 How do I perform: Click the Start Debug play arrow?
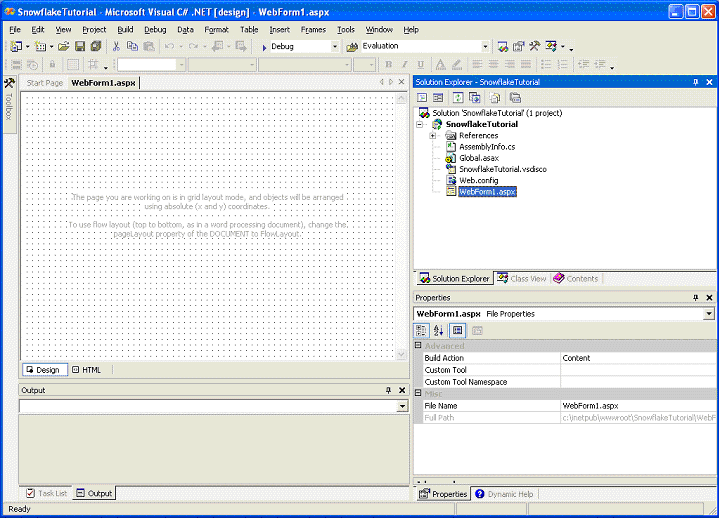click(264, 47)
